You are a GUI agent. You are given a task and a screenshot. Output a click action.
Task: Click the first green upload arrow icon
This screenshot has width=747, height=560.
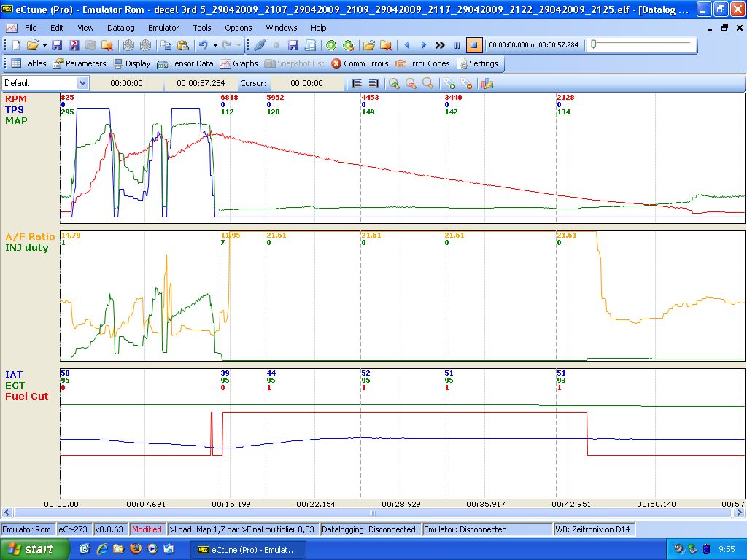[331, 45]
